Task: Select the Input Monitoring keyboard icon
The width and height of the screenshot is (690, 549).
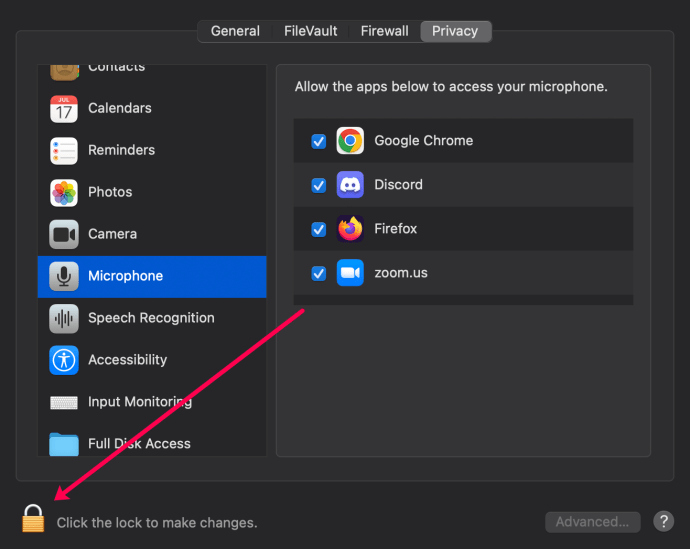Action: (x=64, y=402)
